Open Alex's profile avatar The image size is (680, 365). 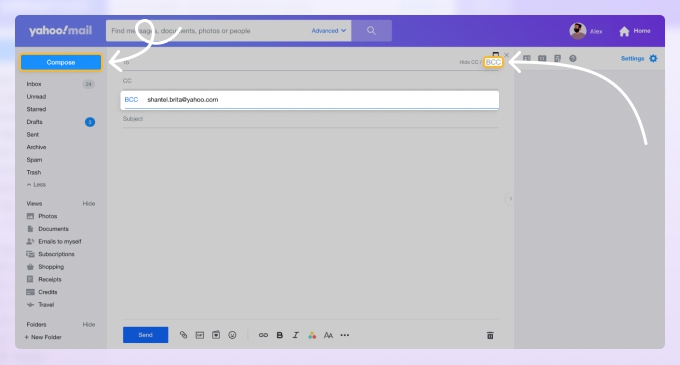click(578, 31)
